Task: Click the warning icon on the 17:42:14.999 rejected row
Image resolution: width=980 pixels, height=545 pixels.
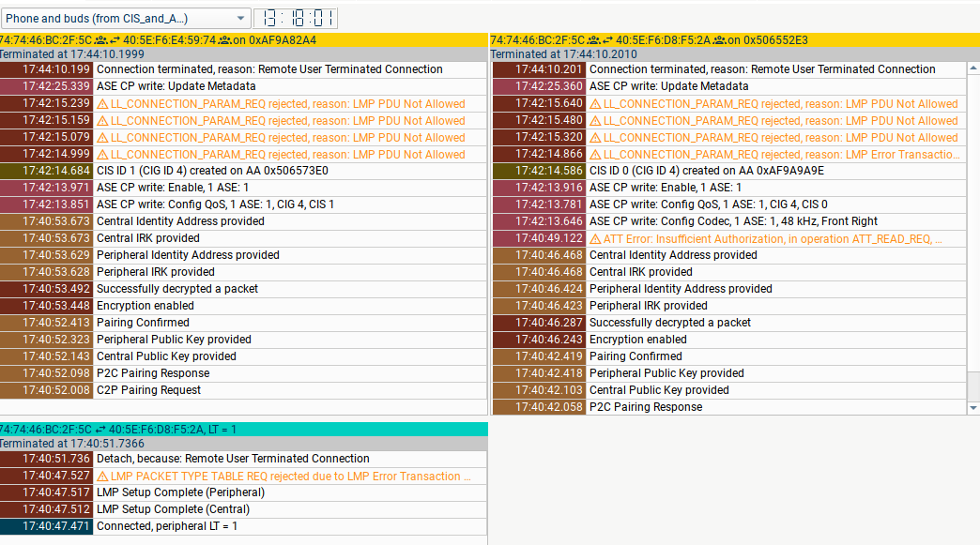Action: [104, 154]
